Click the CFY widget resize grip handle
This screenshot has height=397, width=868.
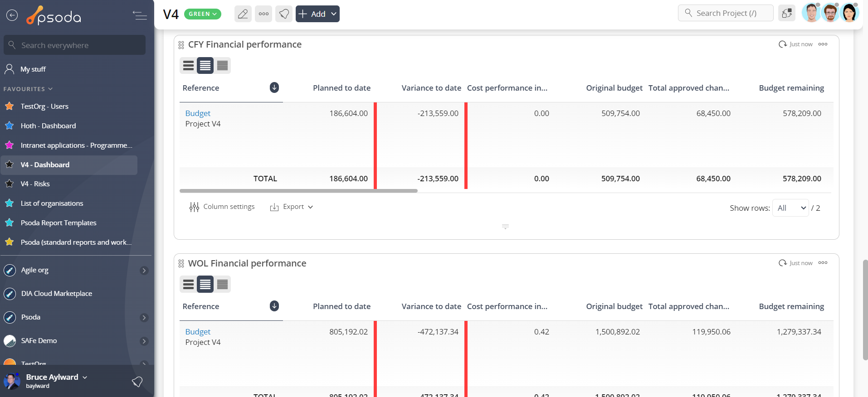pyautogui.click(x=505, y=227)
